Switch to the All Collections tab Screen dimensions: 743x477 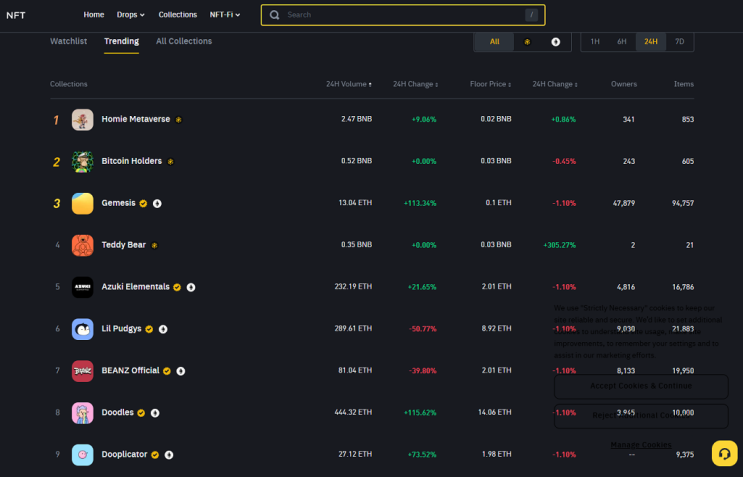point(184,41)
